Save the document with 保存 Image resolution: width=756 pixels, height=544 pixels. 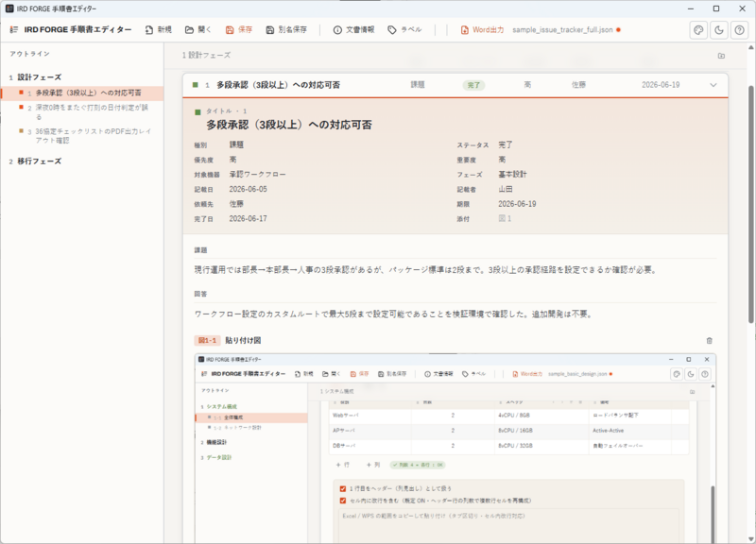click(x=239, y=29)
